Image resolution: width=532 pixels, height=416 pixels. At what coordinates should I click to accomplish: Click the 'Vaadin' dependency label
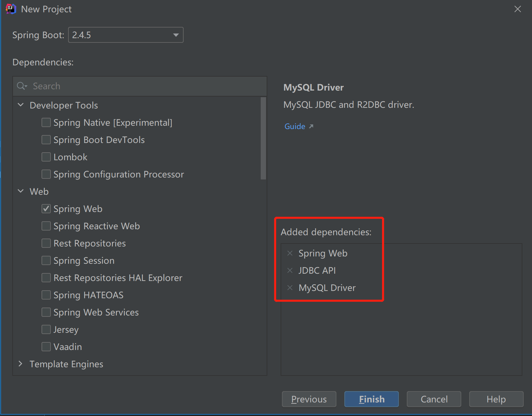pyautogui.click(x=68, y=347)
